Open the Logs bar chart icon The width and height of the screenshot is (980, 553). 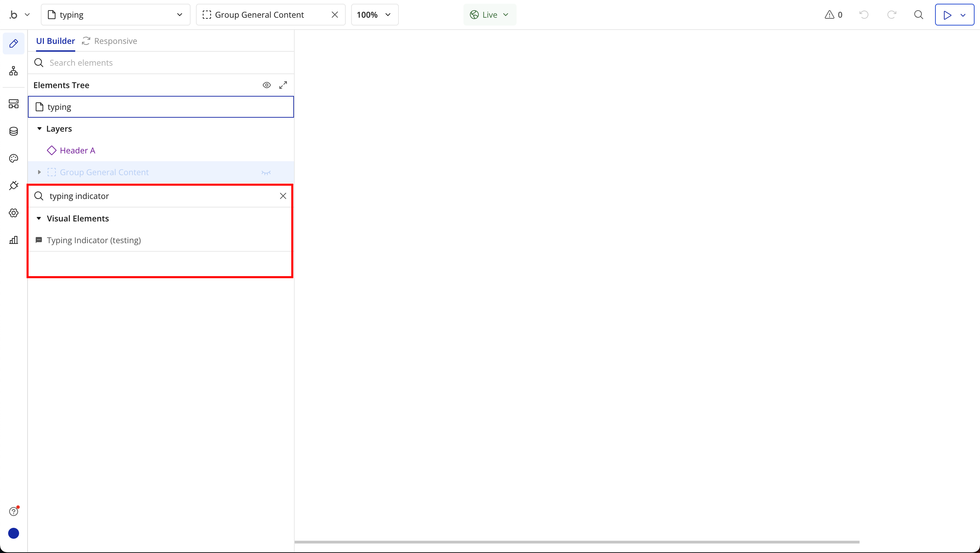tap(14, 240)
